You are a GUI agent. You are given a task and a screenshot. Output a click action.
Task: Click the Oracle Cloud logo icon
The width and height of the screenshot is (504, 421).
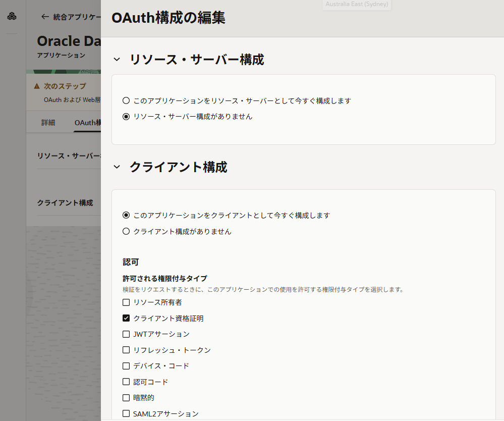[x=11, y=15]
